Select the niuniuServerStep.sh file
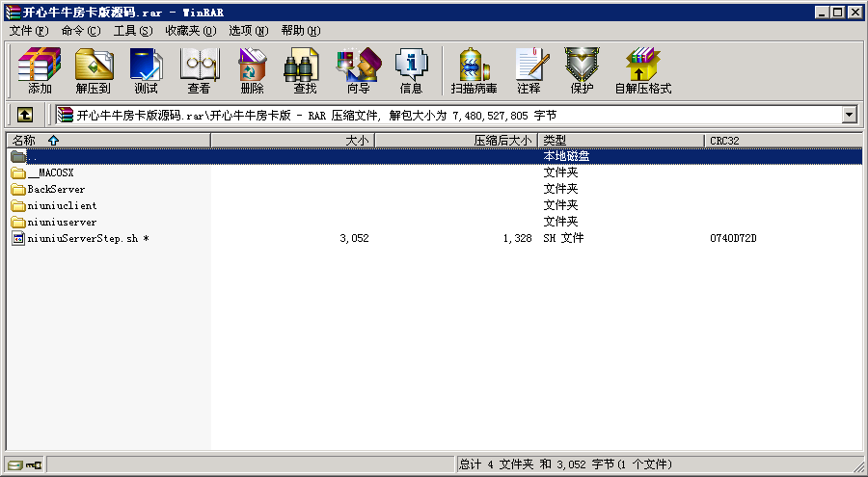This screenshot has height=477, width=868. (x=83, y=238)
